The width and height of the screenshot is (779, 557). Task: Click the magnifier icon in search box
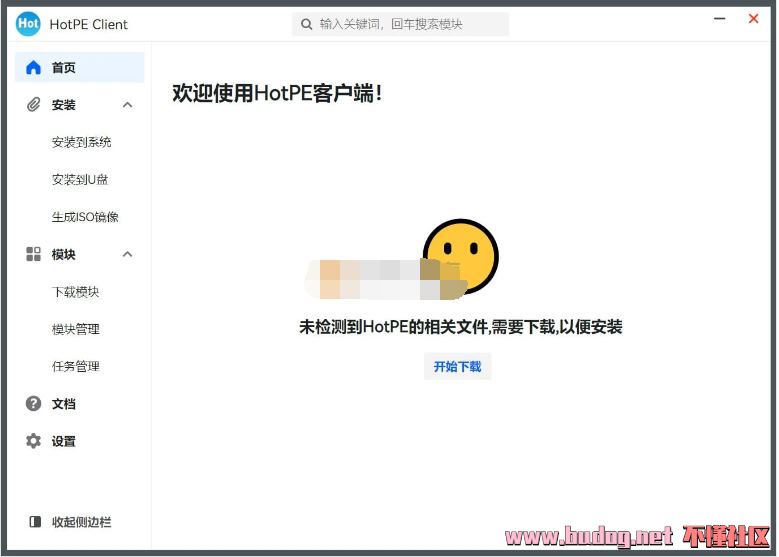point(307,24)
